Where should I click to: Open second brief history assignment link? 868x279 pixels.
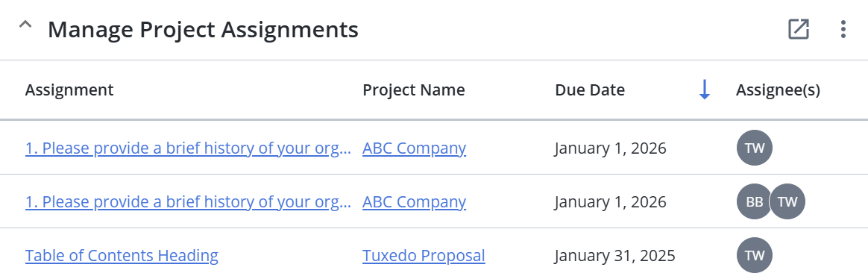pyautogui.click(x=188, y=202)
